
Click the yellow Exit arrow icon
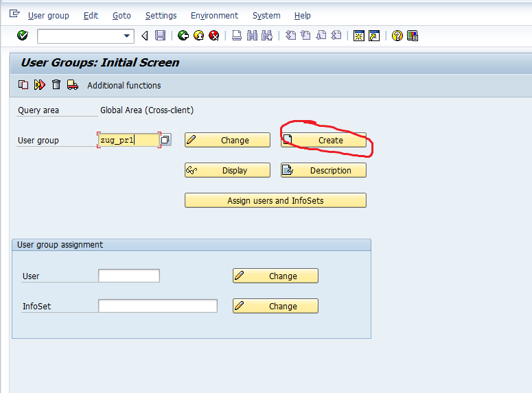pos(199,36)
